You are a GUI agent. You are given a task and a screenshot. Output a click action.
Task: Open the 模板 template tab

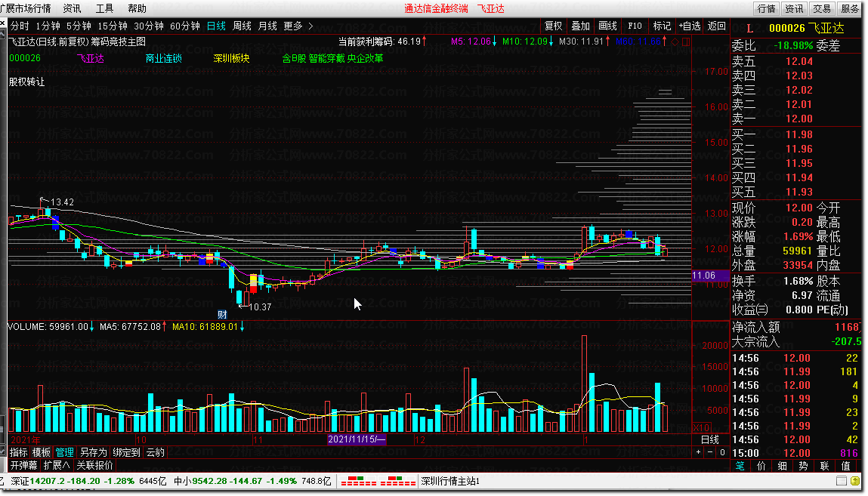[x=42, y=452]
